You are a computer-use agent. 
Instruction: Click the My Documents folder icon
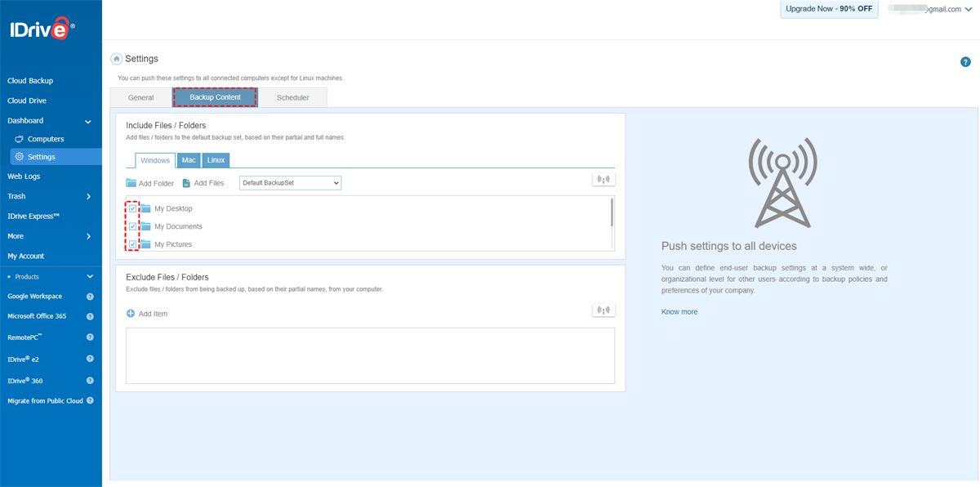coord(145,226)
